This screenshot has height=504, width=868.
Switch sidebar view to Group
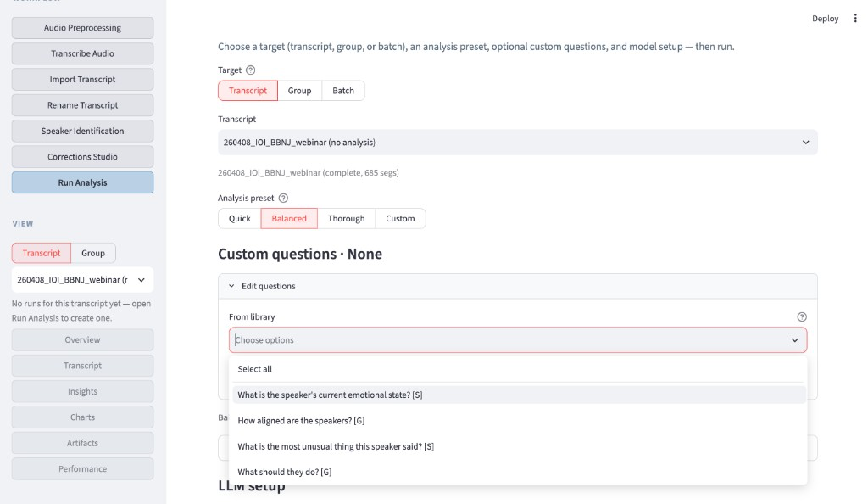point(93,253)
